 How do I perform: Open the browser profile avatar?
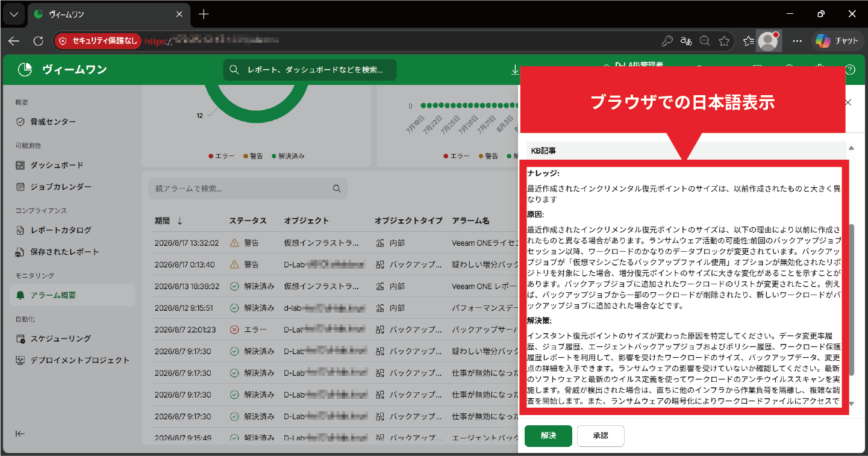coord(768,41)
